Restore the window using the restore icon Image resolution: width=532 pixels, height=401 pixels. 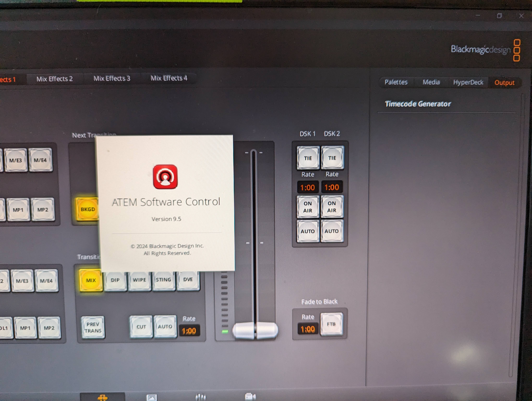(x=500, y=16)
